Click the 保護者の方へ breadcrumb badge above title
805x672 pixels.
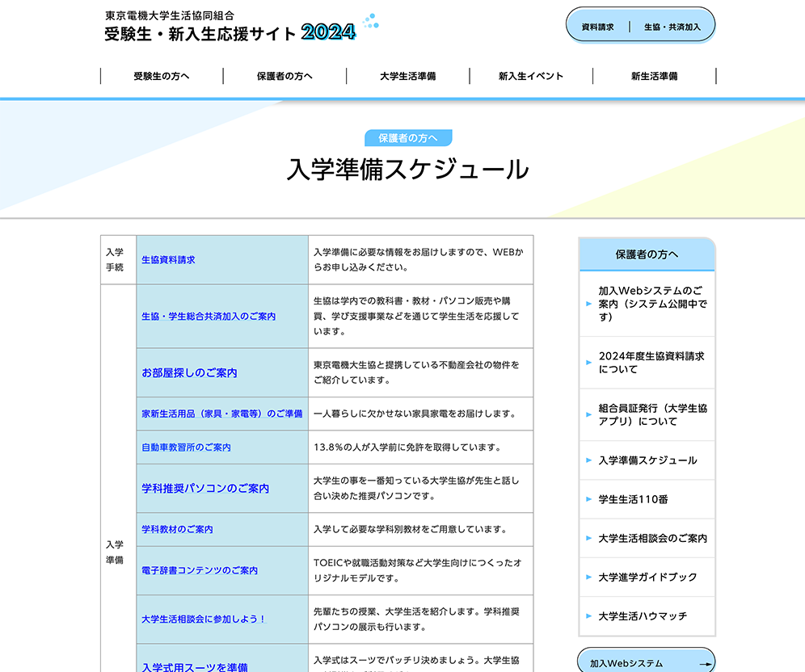pos(408,138)
